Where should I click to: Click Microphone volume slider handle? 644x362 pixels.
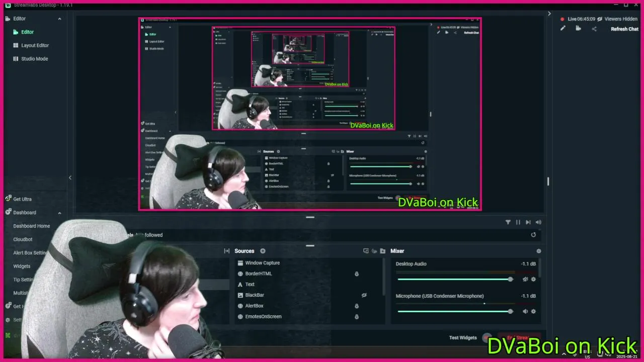[510, 311]
